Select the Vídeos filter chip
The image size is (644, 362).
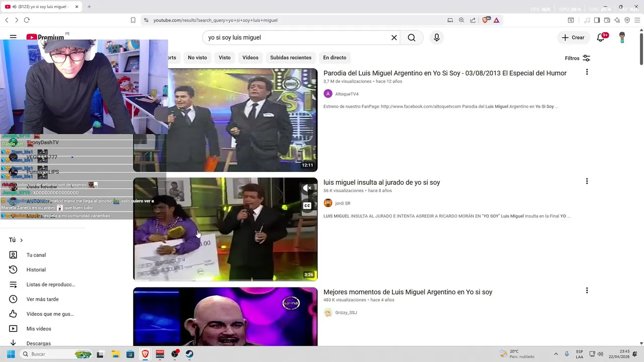[x=250, y=57]
